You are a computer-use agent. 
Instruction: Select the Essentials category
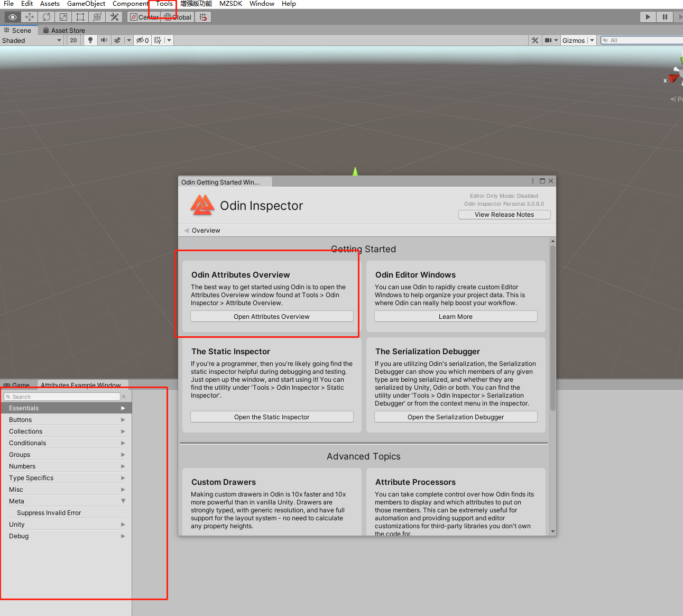(x=66, y=408)
